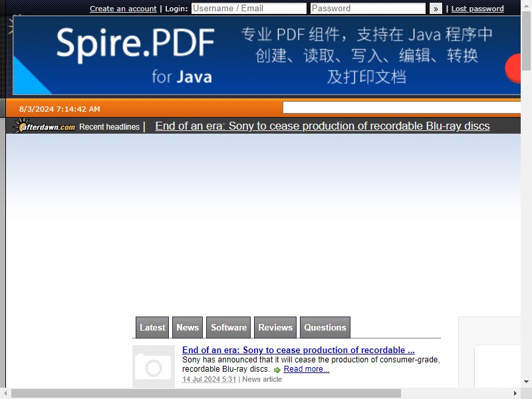The width and height of the screenshot is (532, 399).
Task: Follow the Read more... link
Action: click(x=307, y=369)
